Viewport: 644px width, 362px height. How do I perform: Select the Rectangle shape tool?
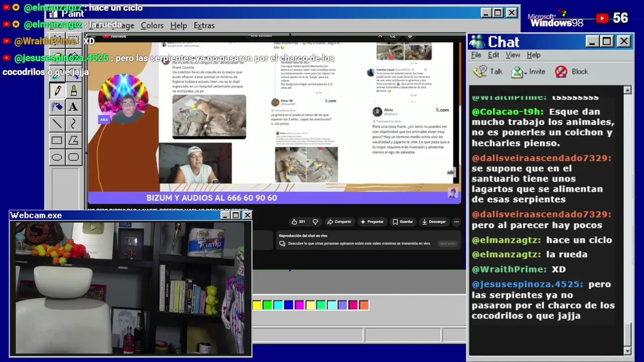(57, 141)
